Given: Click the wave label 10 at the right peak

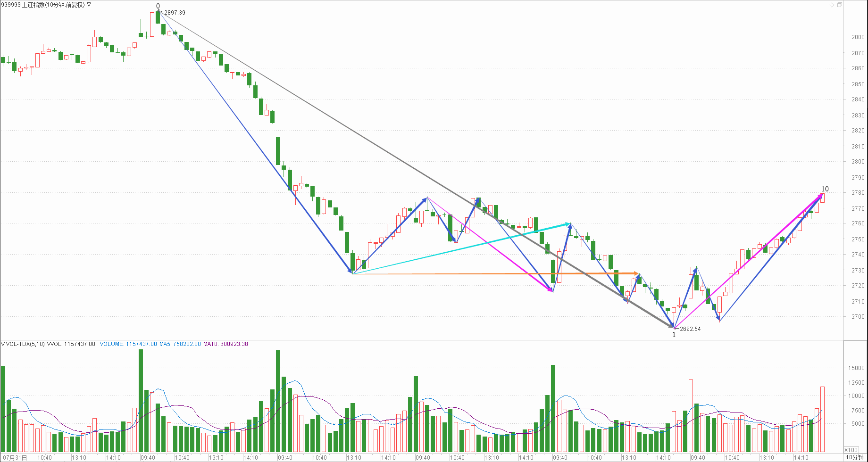Looking at the screenshot, I should tap(825, 189).
